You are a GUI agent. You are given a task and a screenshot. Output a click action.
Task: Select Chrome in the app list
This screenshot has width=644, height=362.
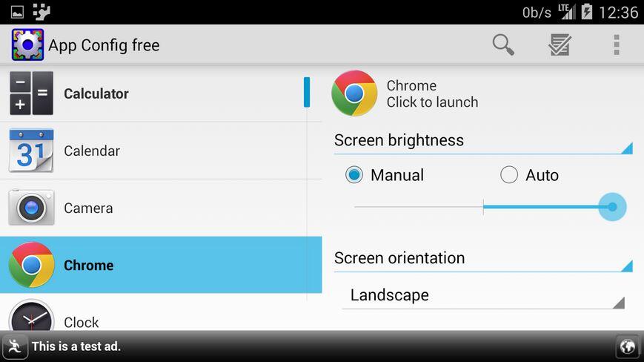[161, 265]
